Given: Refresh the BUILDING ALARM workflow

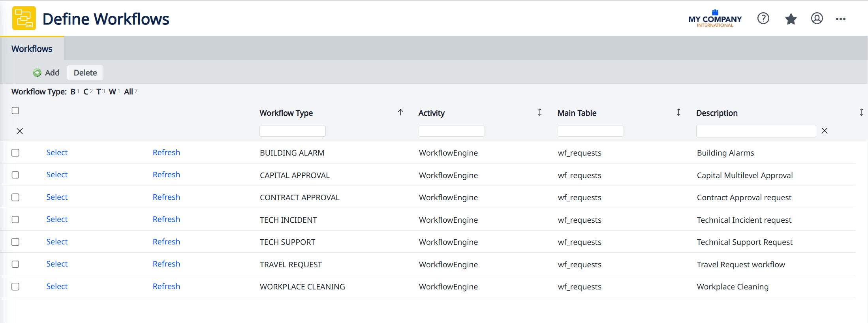Looking at the screenshot, I should pyautogui.click(x=166, y=152).
